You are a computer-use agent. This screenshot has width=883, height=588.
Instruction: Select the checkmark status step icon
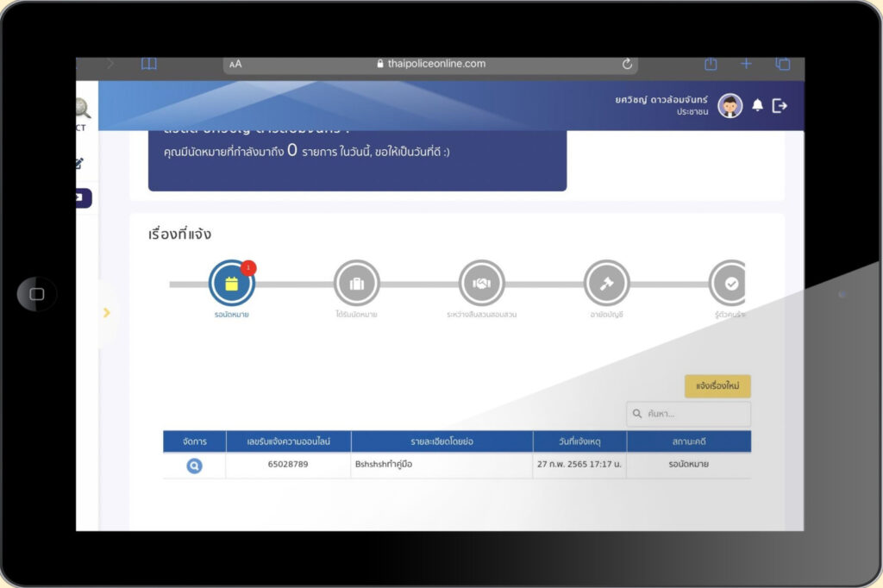click(x=730, y=283)
